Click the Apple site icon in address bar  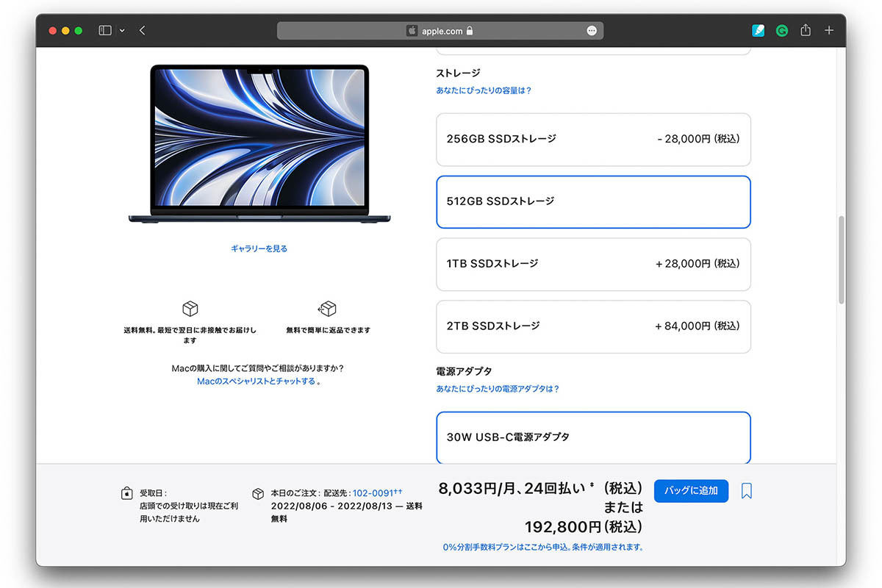click(x=412, y=31)
